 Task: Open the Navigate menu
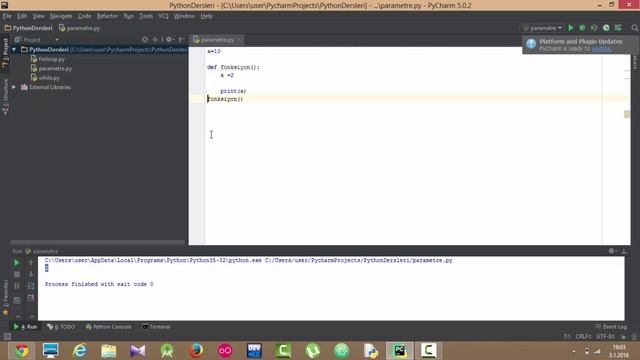[61, 16]
